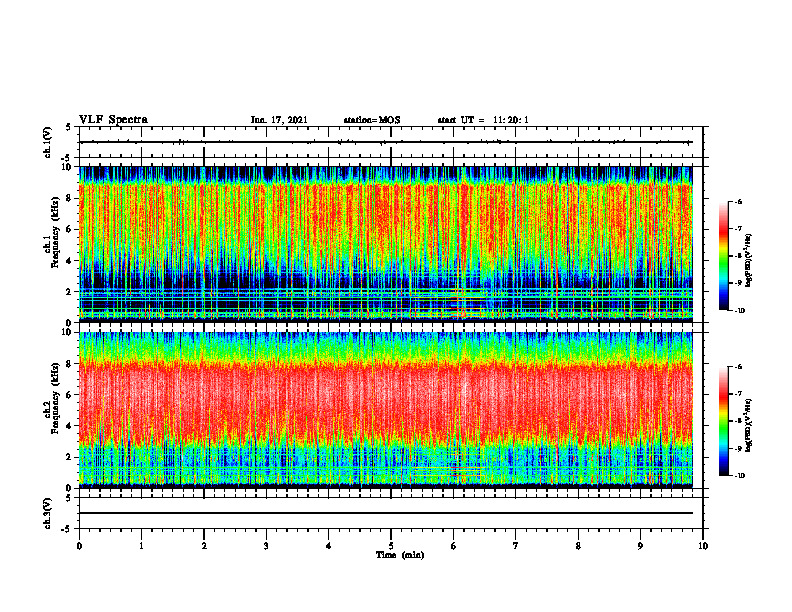This screenshot has width=792, height=612.
Task: Click the ch.3(V) waveform axis label
Action: tap(48, 514)
